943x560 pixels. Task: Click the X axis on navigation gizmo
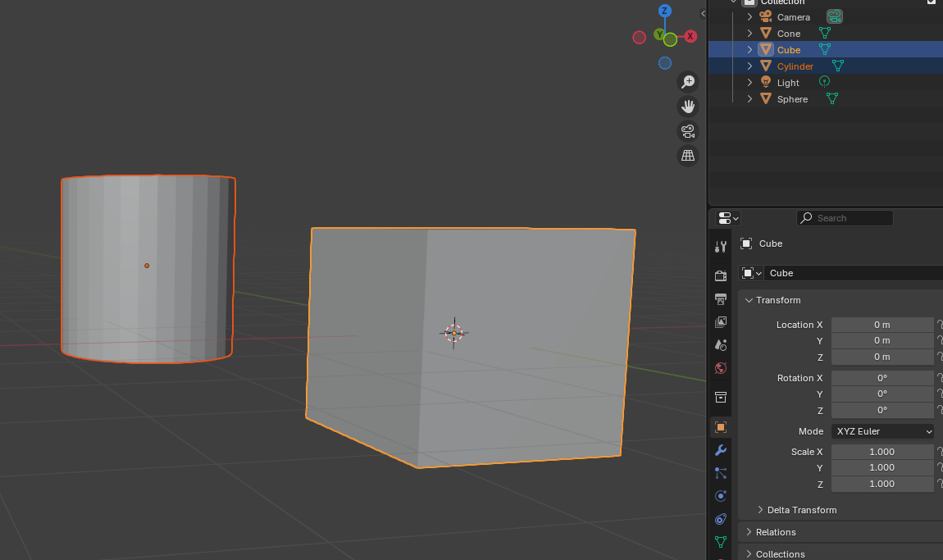click(x=690, y=36)
